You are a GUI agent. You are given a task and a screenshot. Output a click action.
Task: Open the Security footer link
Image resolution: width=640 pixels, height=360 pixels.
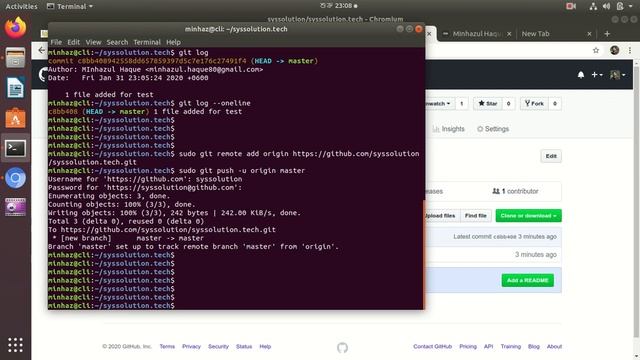[218, 347]
